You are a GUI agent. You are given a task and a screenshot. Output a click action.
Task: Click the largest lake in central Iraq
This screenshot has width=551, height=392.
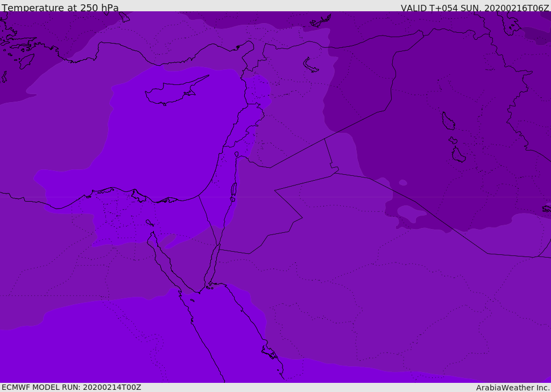coord(448,121)
